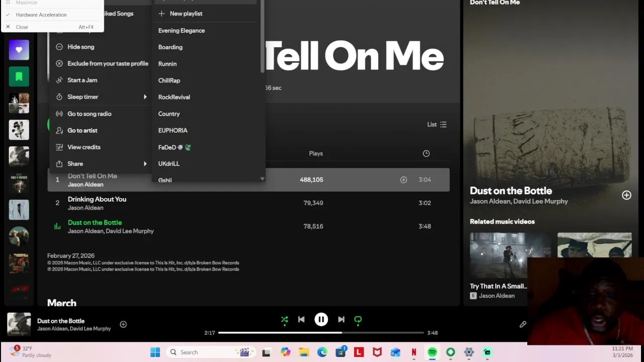Click the clock duration column header

click(x=426, y=153)
